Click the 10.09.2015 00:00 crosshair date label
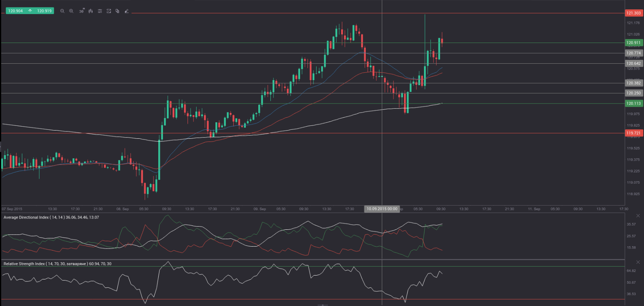This screenshot has width=644, height=306. [x=382, y=209]
